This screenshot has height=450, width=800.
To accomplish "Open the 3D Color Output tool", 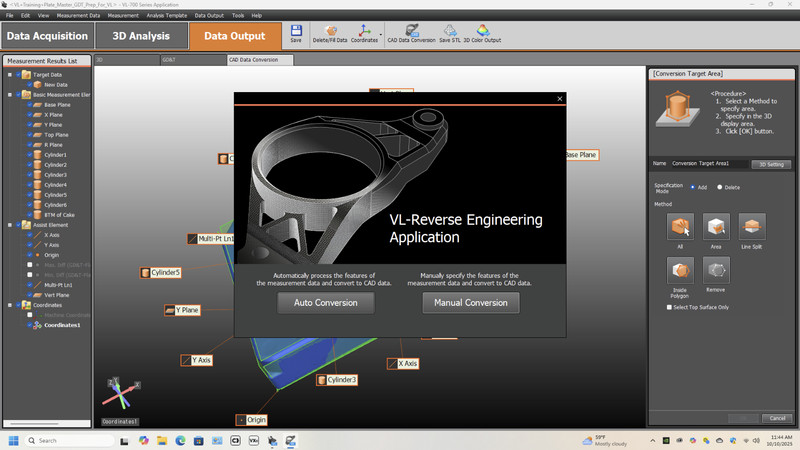I will point(482,34).
